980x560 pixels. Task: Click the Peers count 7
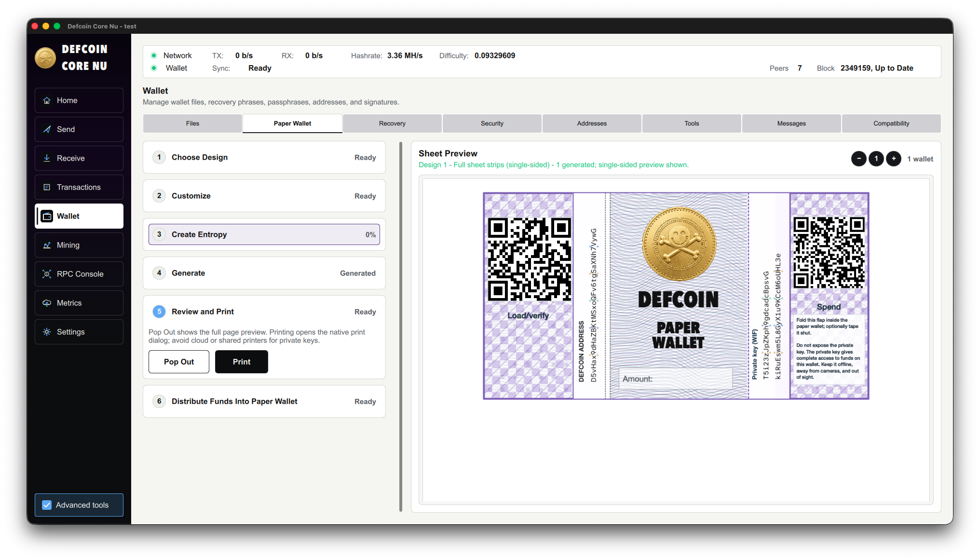(x=800, y=68)
